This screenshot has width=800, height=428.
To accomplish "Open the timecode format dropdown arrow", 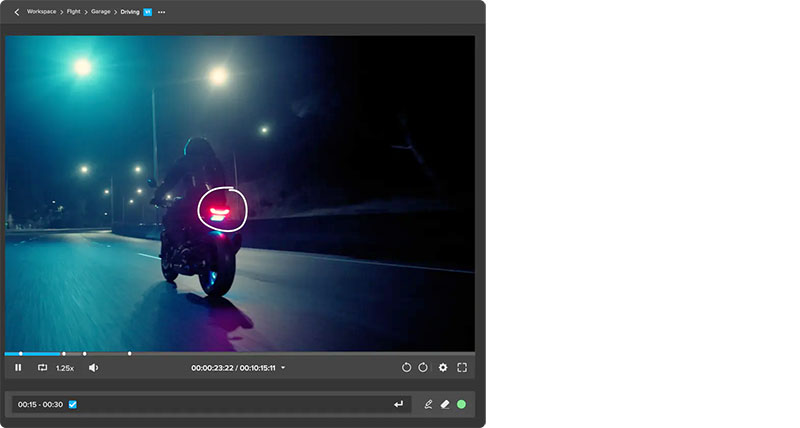I will pyautogui.click(x=283, y=368).
